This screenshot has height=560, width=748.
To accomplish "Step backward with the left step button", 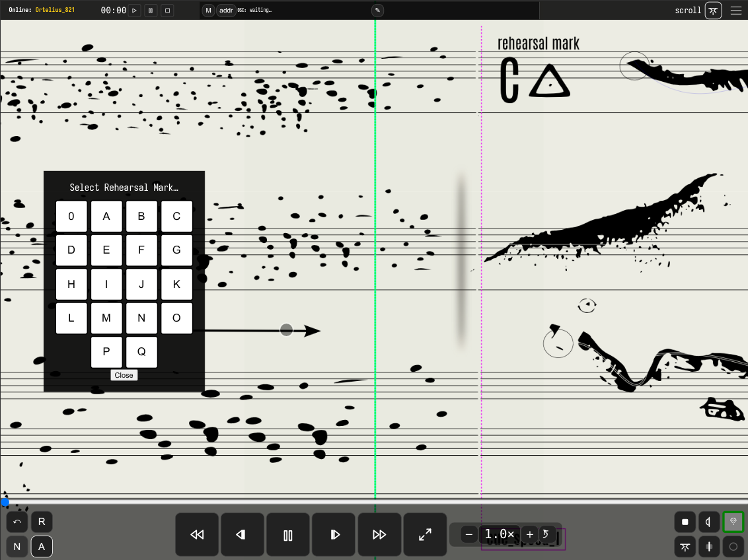I will pos(243,535).
